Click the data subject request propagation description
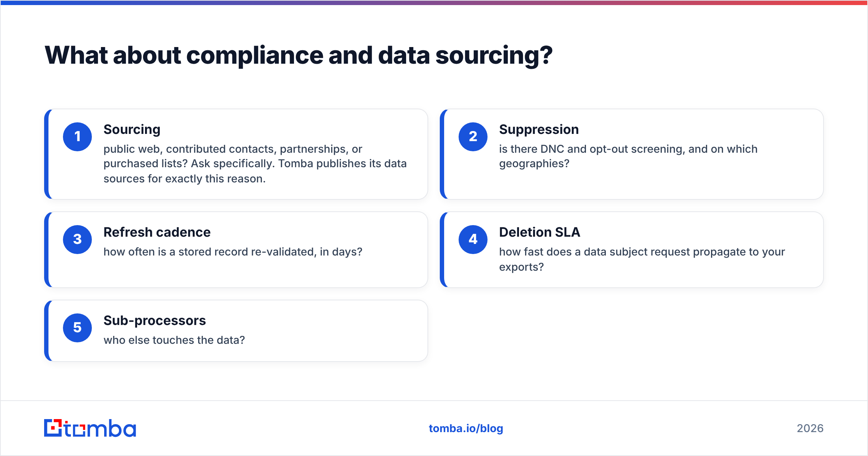868x456 pixels. pos(642,259)
